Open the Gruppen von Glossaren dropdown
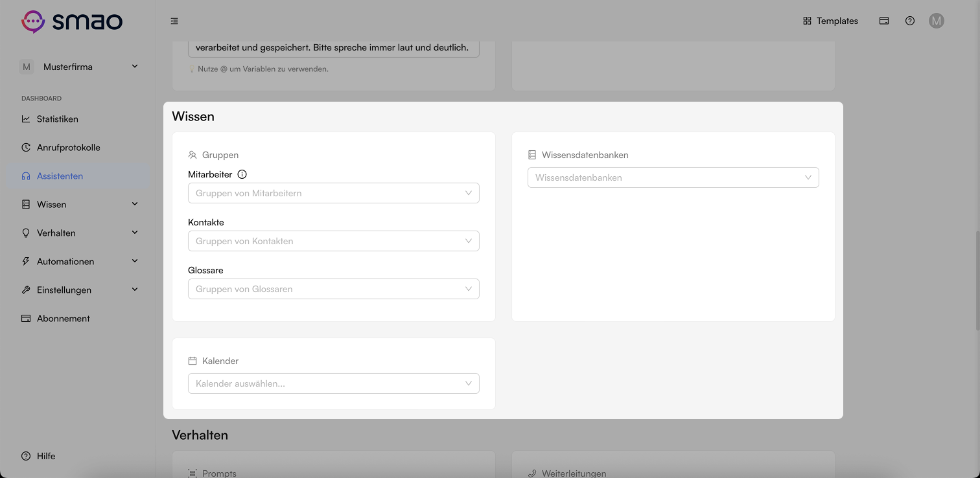The width and height of the screenshot is (980, 478). [334, 289]
